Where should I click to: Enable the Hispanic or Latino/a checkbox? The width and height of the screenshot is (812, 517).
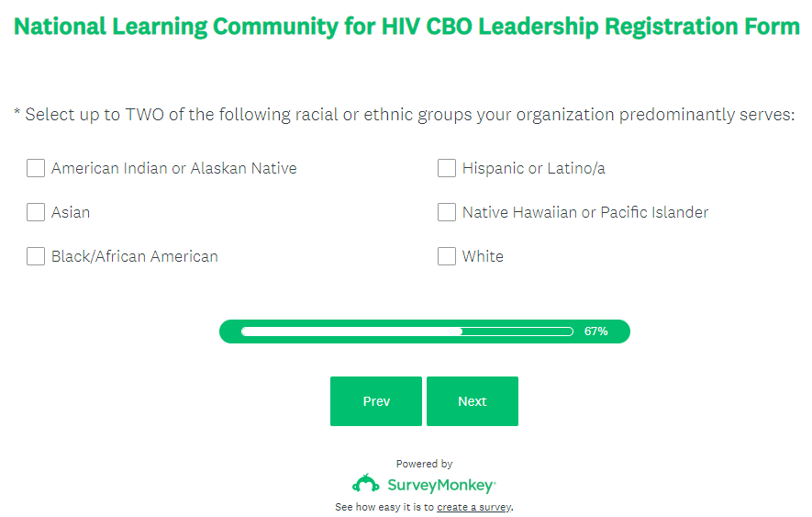447,168
